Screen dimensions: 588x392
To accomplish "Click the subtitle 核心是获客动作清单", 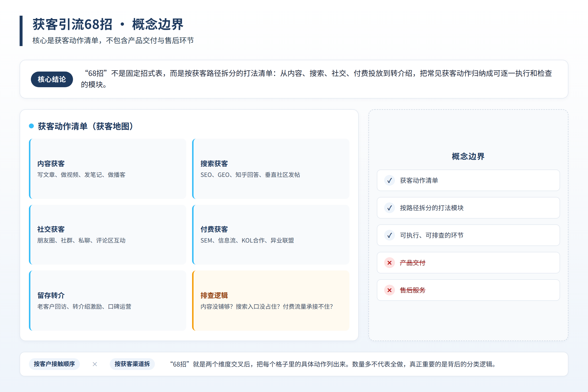I will [x=113, y=40].
